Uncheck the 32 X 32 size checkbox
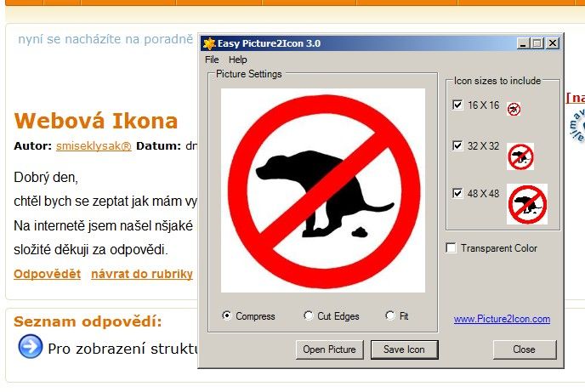 (457, 145)
